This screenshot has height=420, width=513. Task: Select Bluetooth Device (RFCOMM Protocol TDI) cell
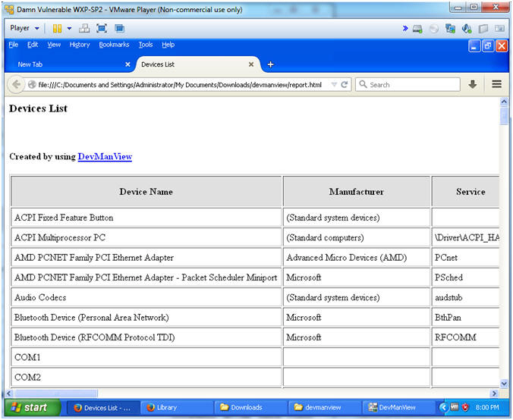click(x=146, y=337)
